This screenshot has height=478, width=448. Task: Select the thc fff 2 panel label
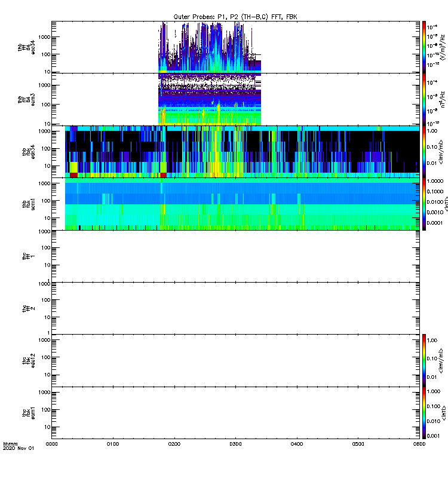pos(29,308)
